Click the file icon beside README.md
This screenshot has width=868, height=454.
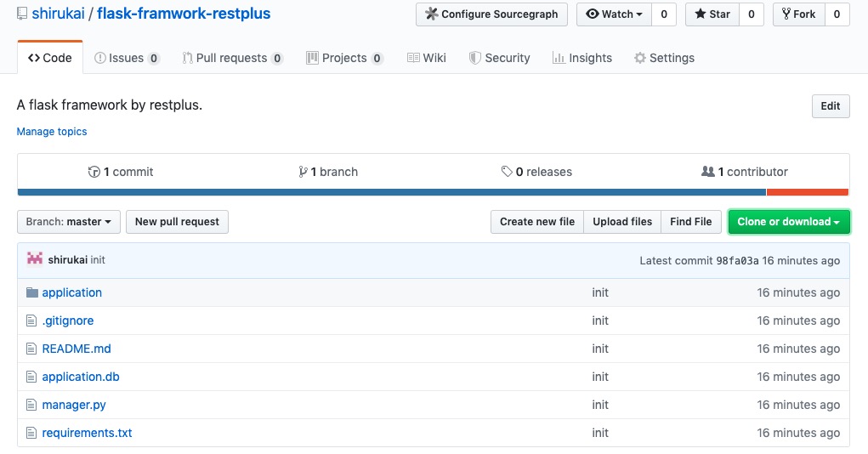[x=31, y=349]
